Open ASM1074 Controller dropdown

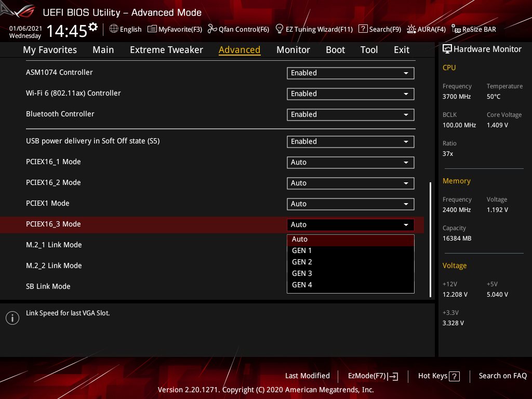click(351, 73)
